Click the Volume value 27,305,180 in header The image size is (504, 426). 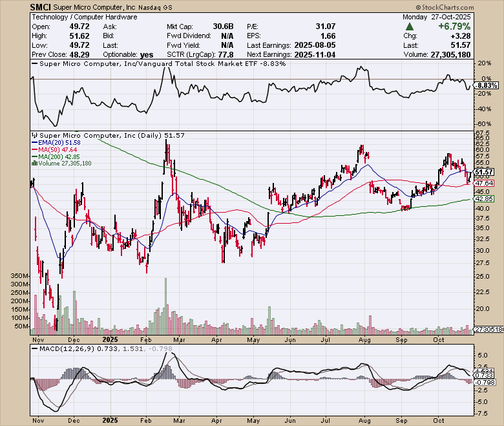(x=450, y=55)
